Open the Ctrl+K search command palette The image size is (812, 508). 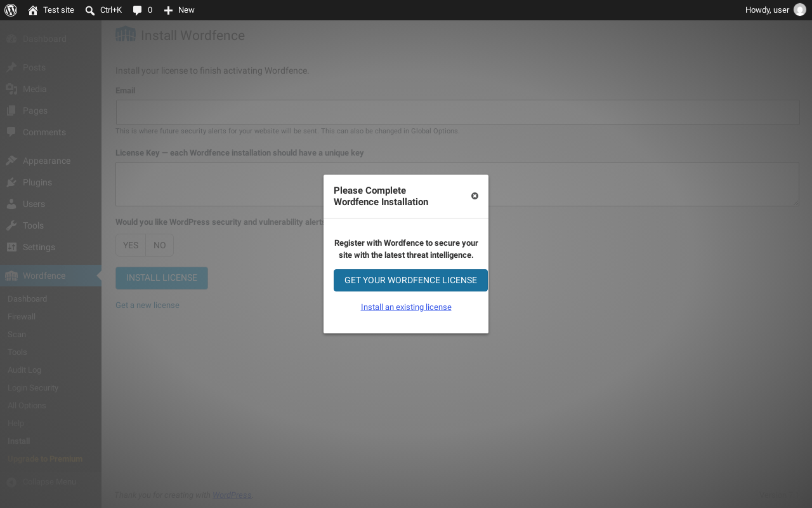tap(103, 10)
